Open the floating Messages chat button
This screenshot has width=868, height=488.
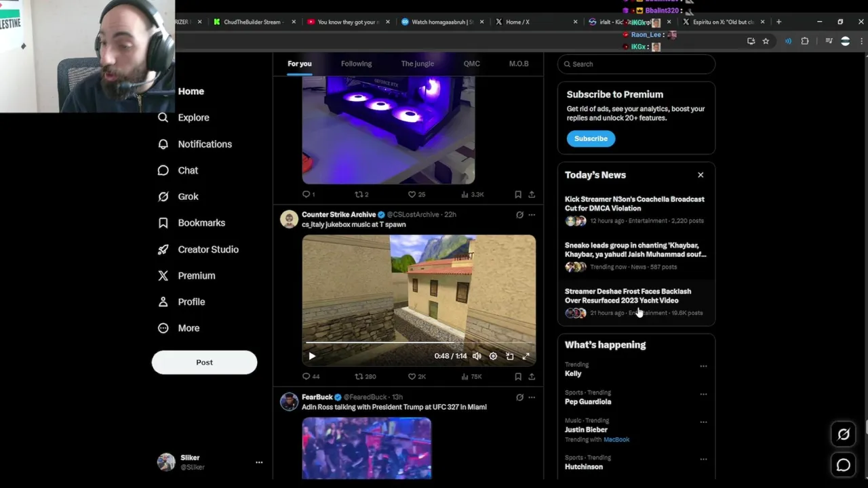(844, 465)
